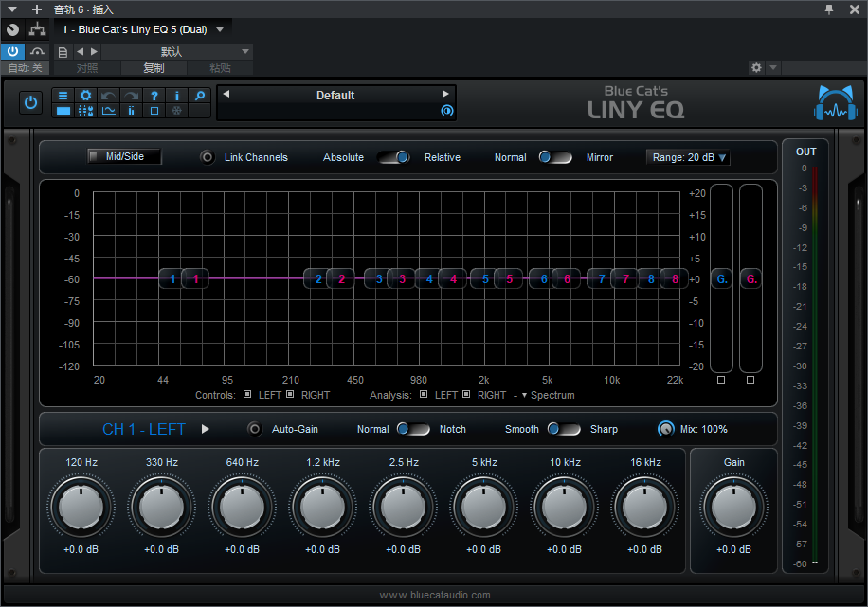Toggle the Smooth/Sharp switch
Image resolution: width=868 pixels, height=607 pixels.
pyautogui.click(x=564, y=429)
